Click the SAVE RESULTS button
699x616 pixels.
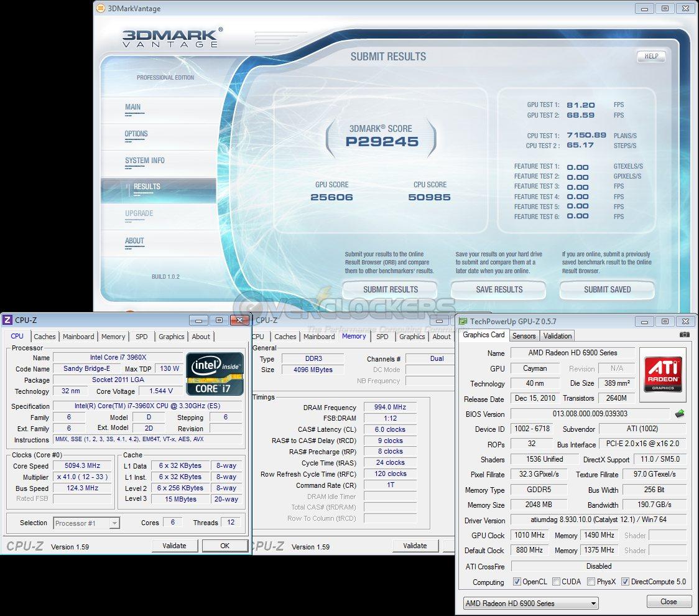[499, 289]
